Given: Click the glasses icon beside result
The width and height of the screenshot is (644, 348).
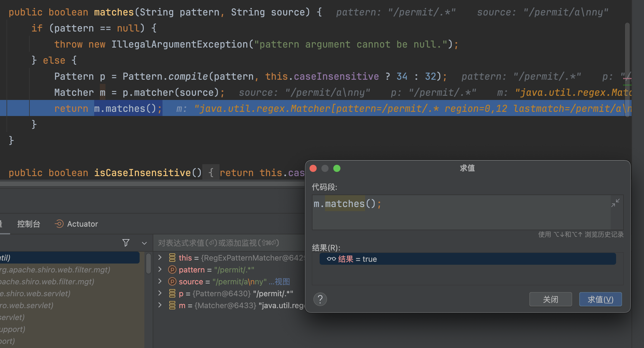Looking at the screenshot, I should 331,259.
